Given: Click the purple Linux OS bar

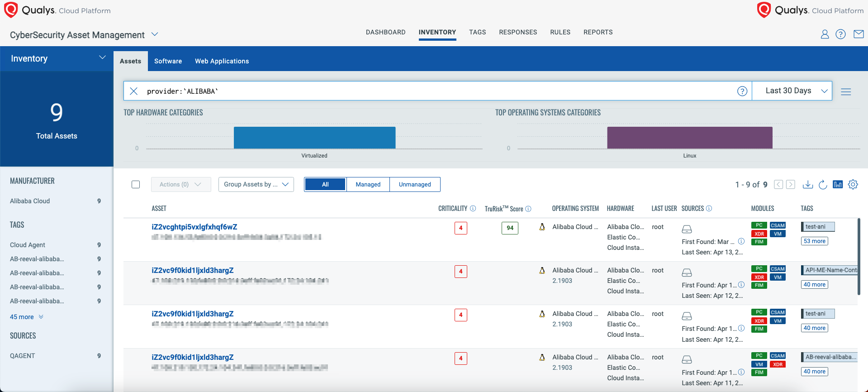Looking at the screenshot, I should tap(690, 138).
